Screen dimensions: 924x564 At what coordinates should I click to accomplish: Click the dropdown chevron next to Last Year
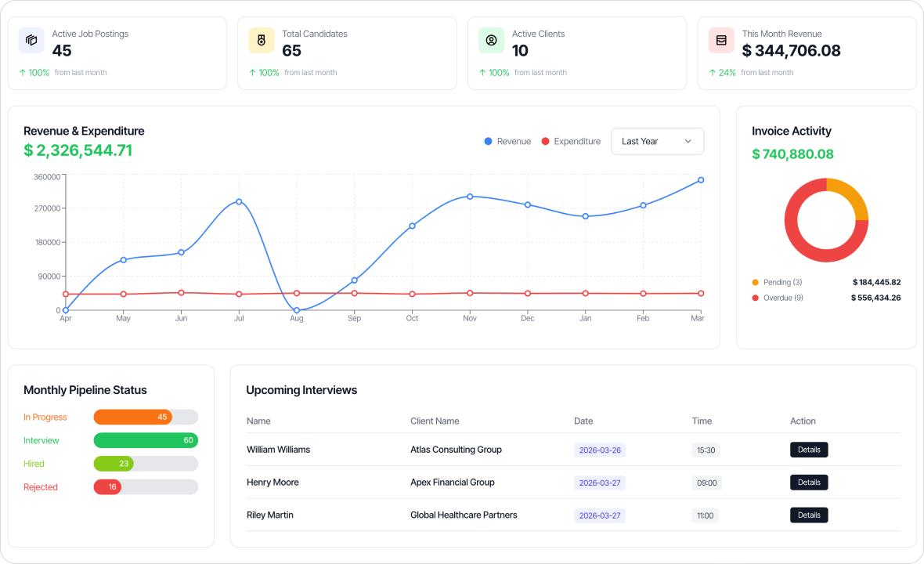coord(688,141)
